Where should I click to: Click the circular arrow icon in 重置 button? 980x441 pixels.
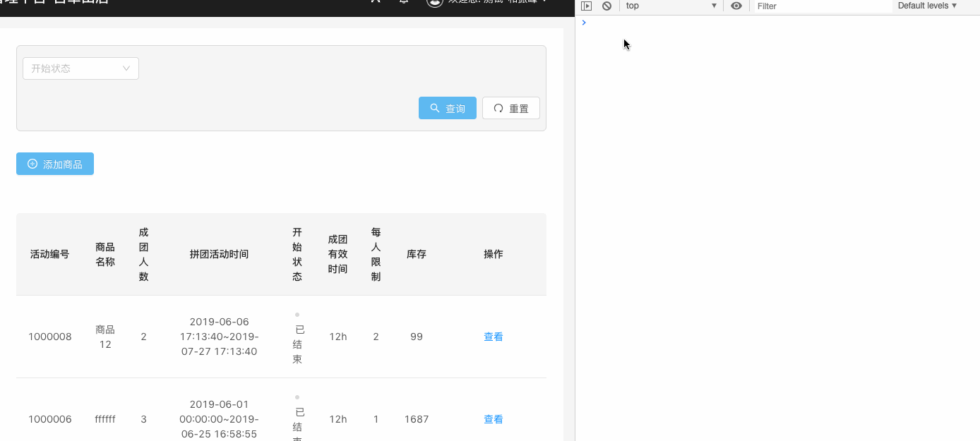pos(498,108)
